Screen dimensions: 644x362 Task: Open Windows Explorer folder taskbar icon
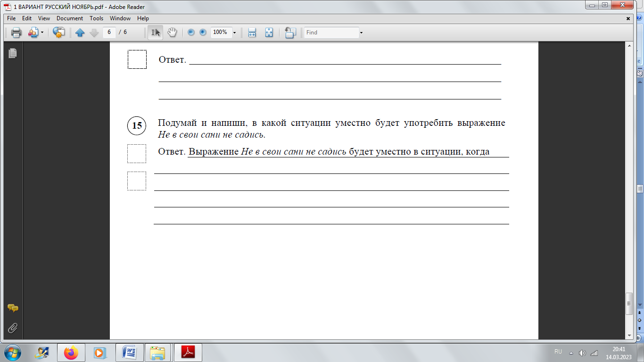(x=158, y=353)
